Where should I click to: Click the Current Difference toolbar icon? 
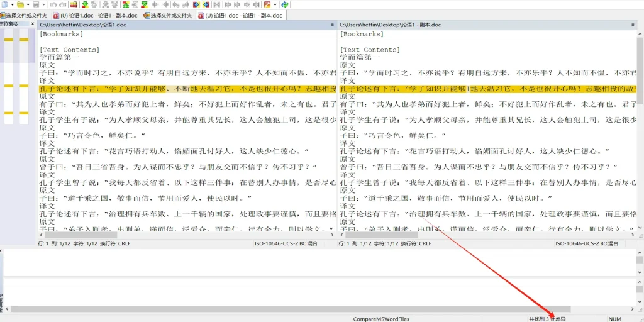pyautogui.click(x=135, y=4)
